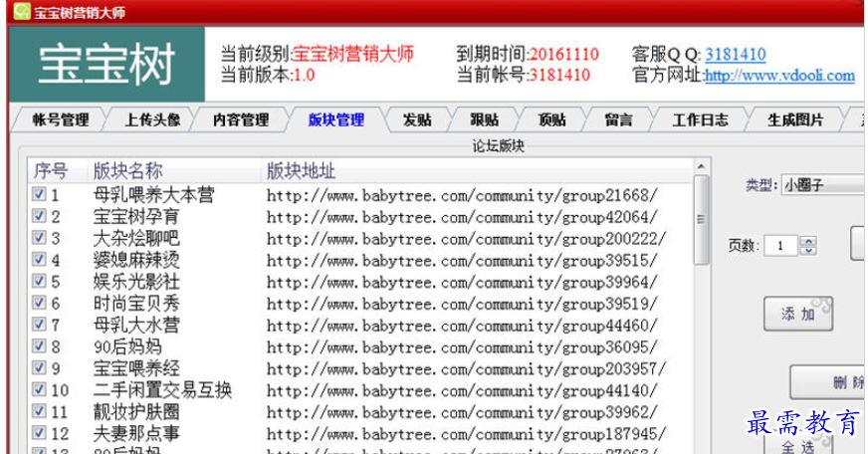Toggle checkbox for row 7 母乳大水营
868x454 pixels.
[39, 324]
